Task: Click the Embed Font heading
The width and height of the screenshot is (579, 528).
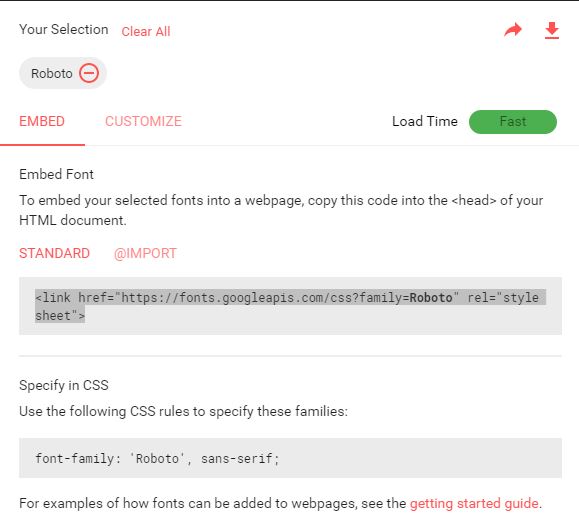Action: 56,174
